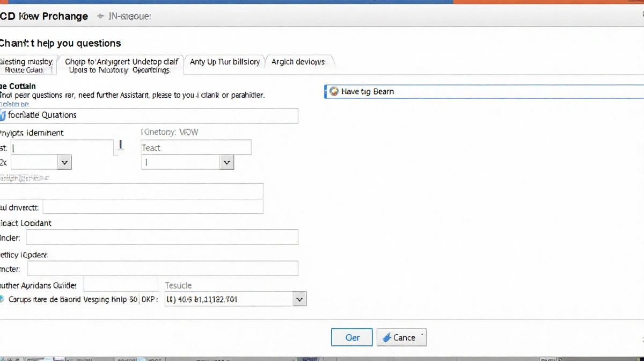Focus the "st:" text input field
This screenshot has width=644, height=361.
(x=62, y=147)
